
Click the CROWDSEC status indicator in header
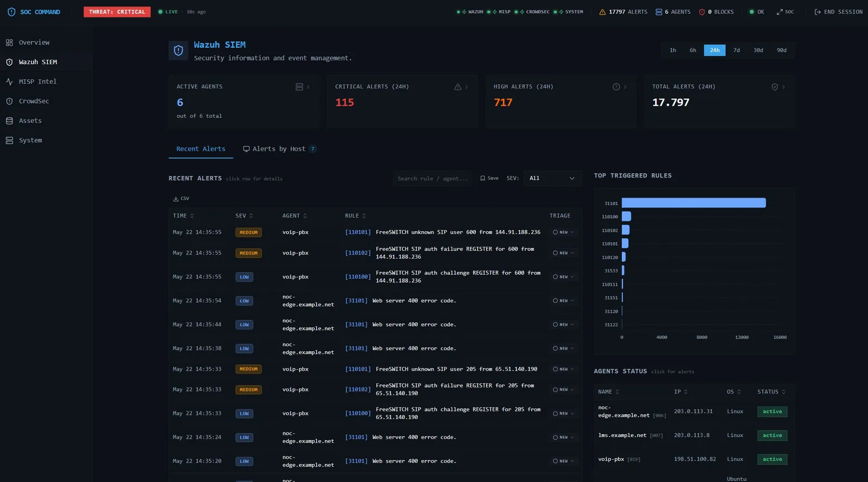pos(532,12)
